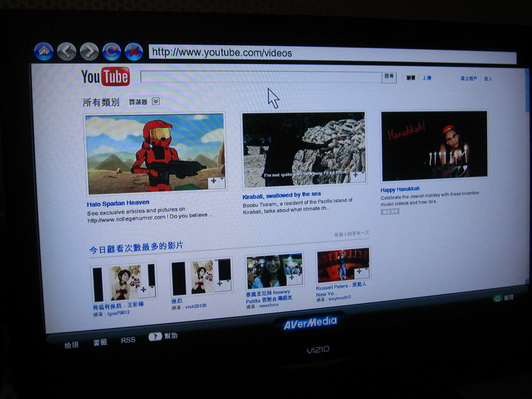Screen dimensions: 532x399
Task: Select the 上傳 upload link
Action: pos(426,78)
